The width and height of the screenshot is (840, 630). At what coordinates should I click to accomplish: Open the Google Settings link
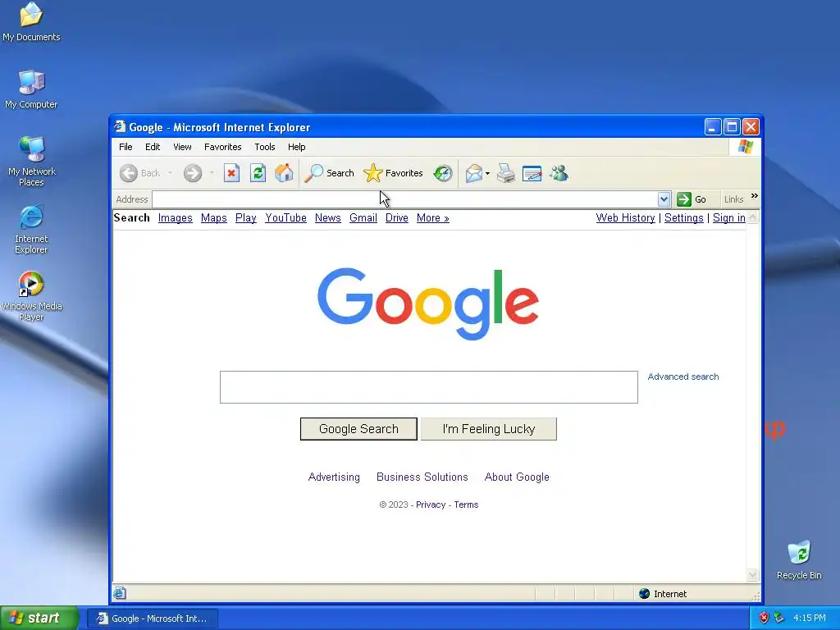click(x=683, y=218)
